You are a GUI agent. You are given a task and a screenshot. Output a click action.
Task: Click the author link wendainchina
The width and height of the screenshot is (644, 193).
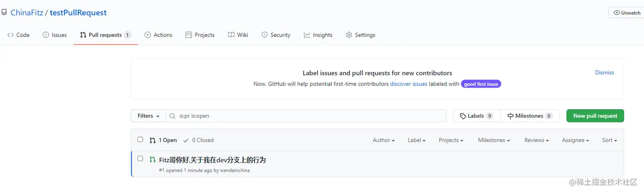(235, 170)
